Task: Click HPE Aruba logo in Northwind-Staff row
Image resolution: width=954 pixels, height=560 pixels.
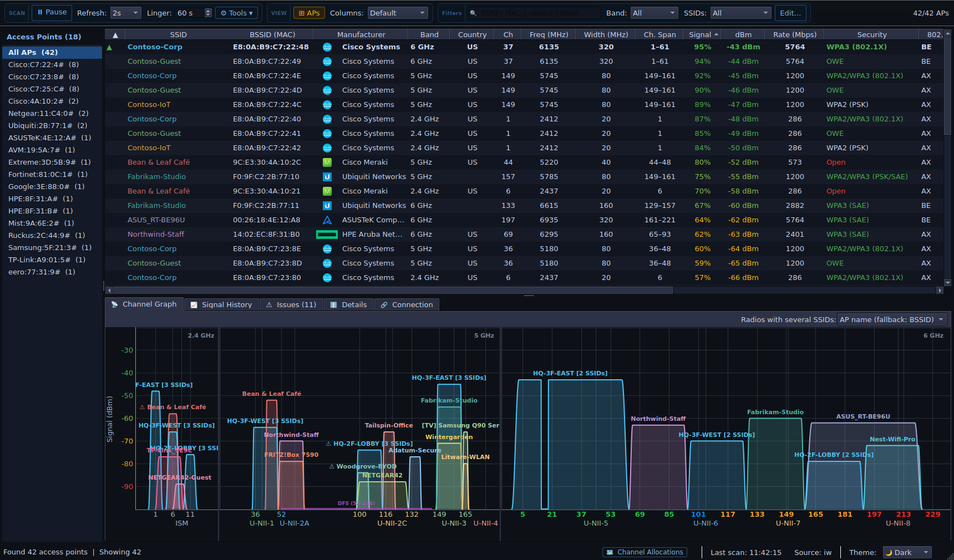Action: 327,235
